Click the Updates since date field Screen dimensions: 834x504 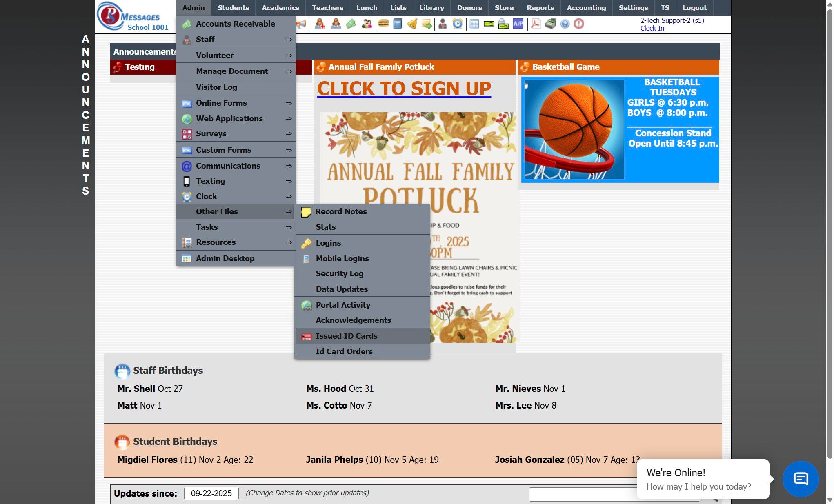pos(211,493)
